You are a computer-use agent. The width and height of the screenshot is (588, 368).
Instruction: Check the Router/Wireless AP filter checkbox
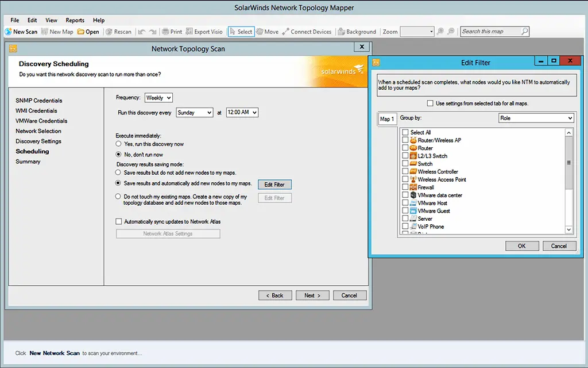click(x=405, y=140)
